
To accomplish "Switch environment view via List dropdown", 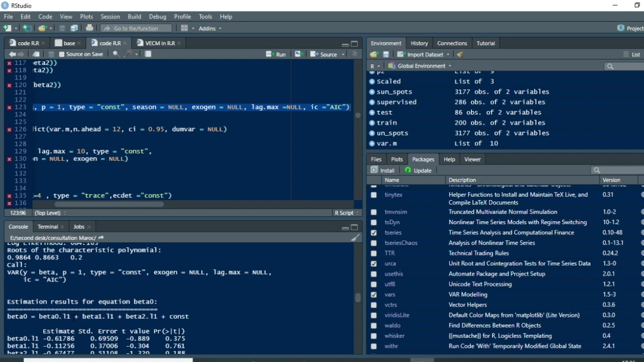I will click(632, 54).
